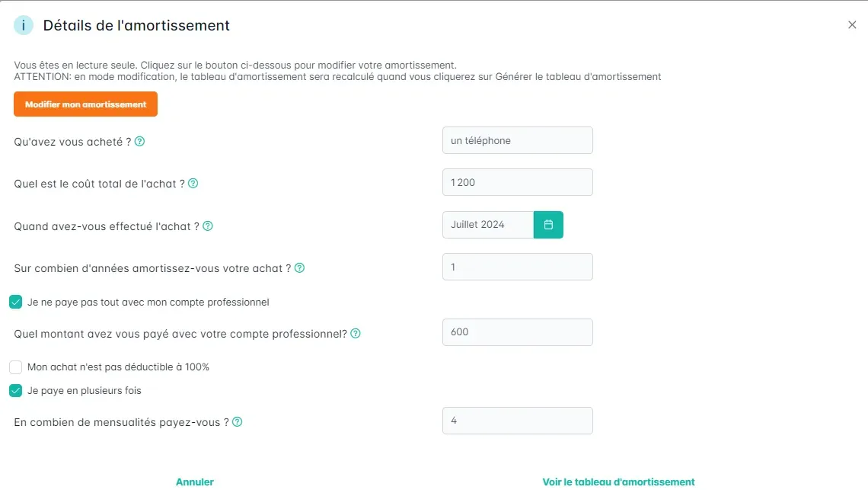
Task: Click the help icon next to total purchase cost
Action: click(x=193, y=184)
